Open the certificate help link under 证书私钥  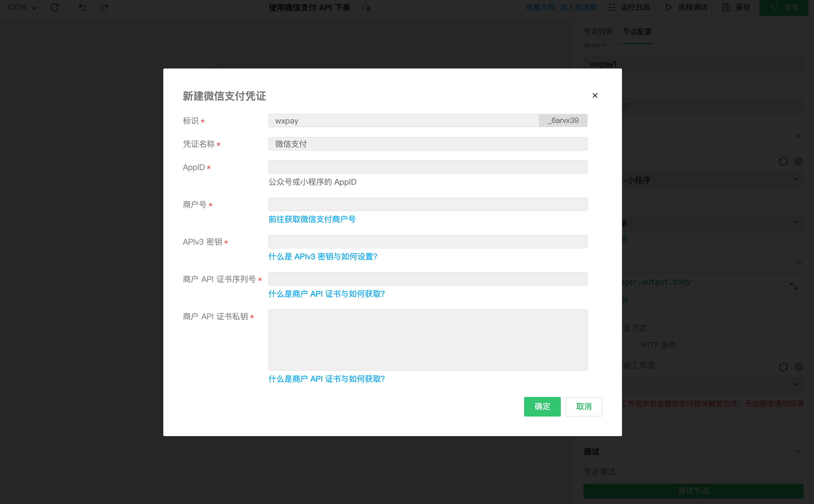point(327,379)
